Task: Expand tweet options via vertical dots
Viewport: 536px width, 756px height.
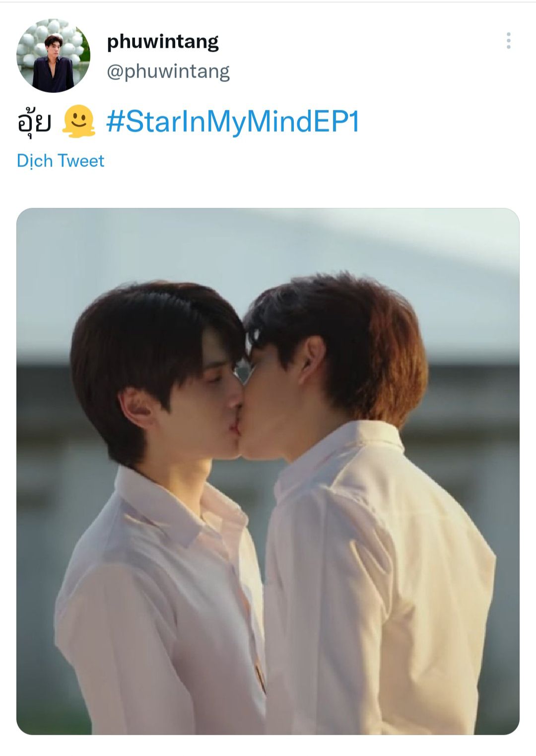Action: (x=508, y=41)
